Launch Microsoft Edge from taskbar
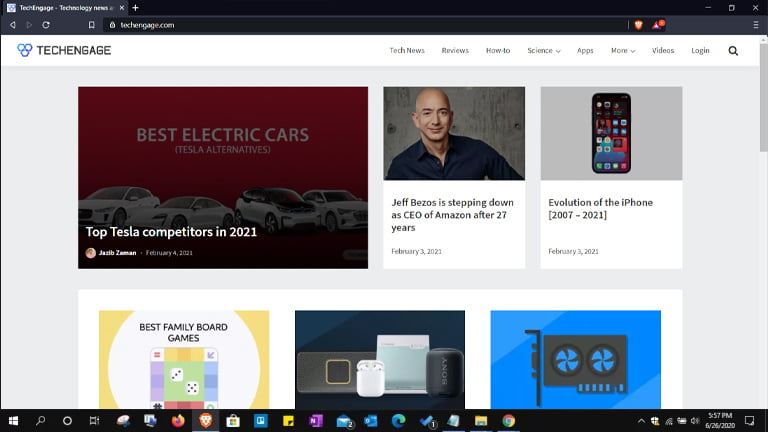The image size is (768, 432). click(399, 421)
